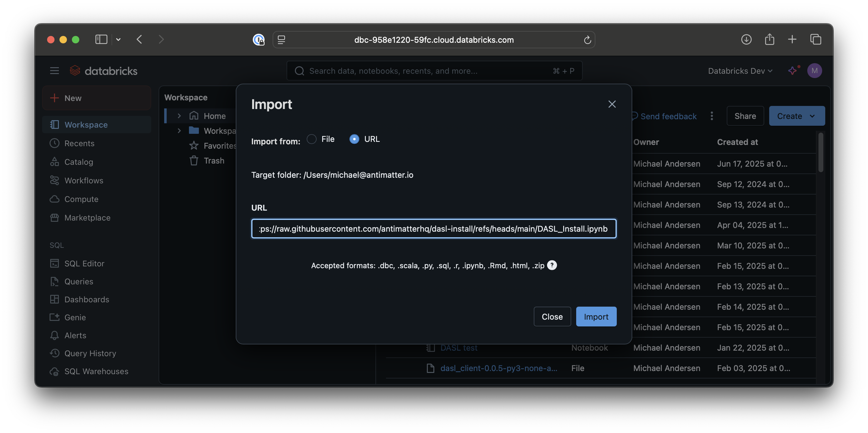Click the file list vertical scrollbar
Viewport: 868px width, 433px height.
tap(821, 153)
